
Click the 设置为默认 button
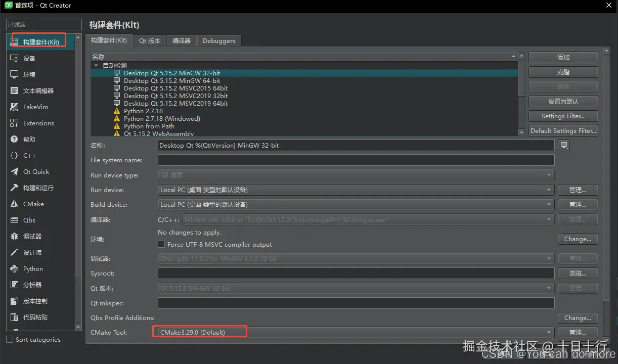click(563, 102)
